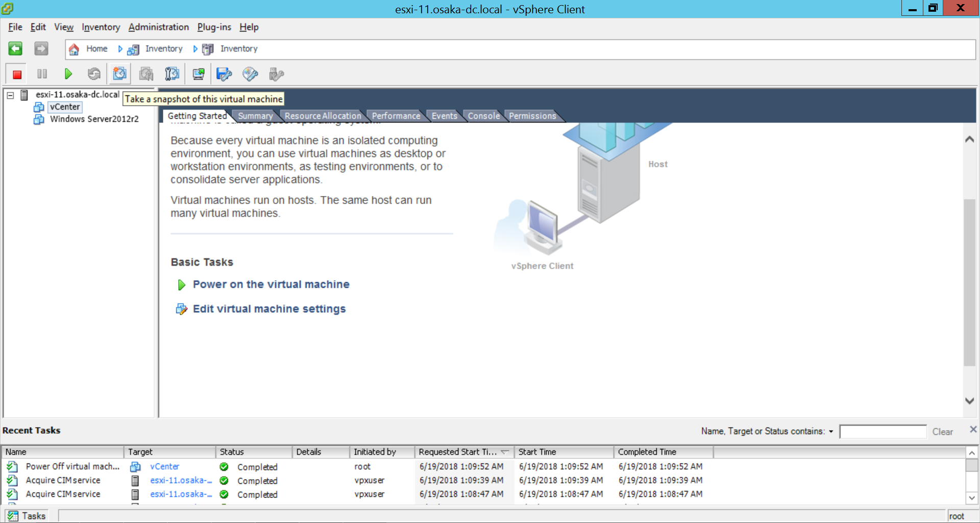Go back with the green arrow button
The image size is (980, 523).
[x=15, y=48]
